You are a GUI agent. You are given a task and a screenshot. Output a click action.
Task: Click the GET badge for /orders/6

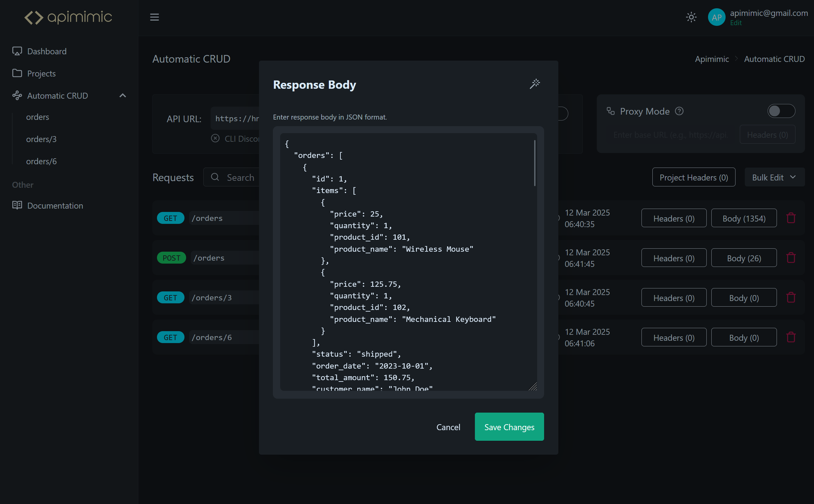[170, 337]
